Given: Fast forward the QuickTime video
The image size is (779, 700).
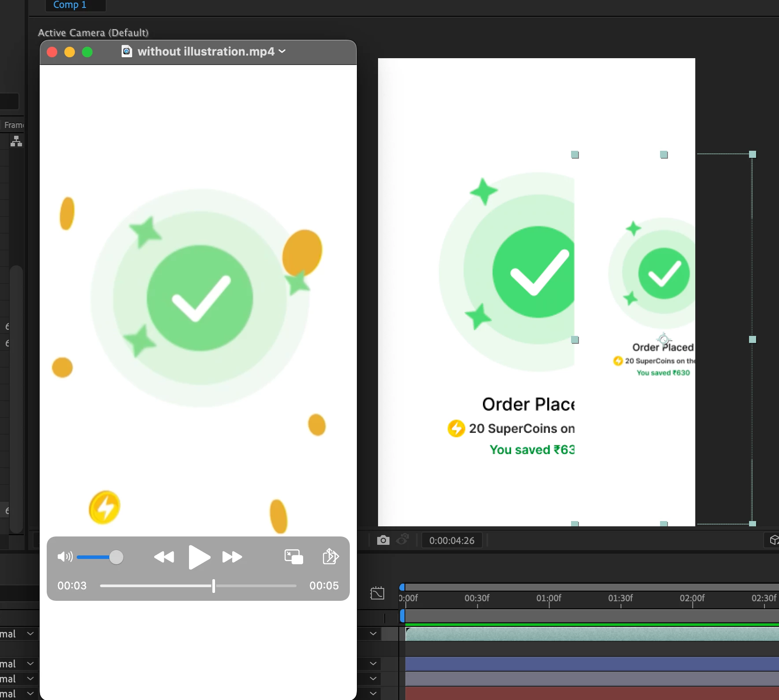Looking at the screenshot, I should 232,557.
